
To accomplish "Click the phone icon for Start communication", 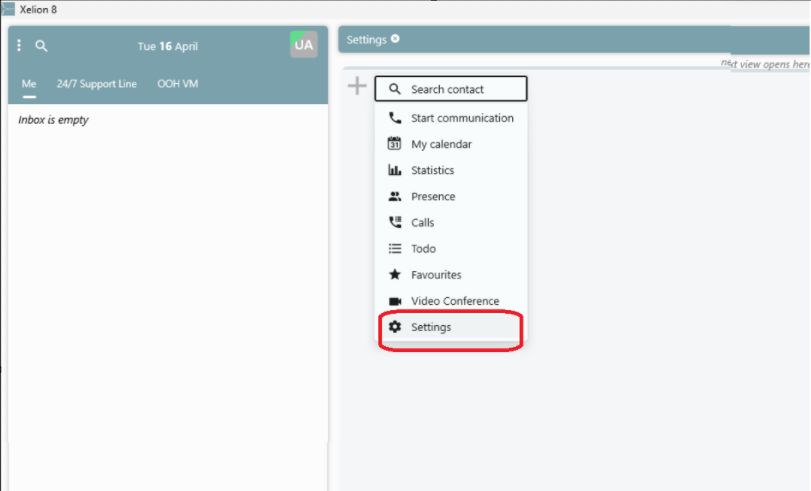I will click(395, 118).
